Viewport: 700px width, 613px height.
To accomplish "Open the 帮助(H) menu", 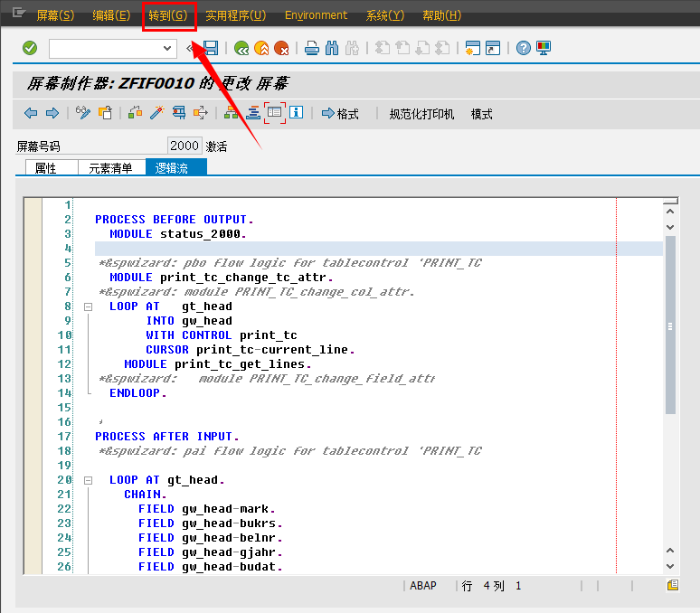I will [x=441, y=15].
